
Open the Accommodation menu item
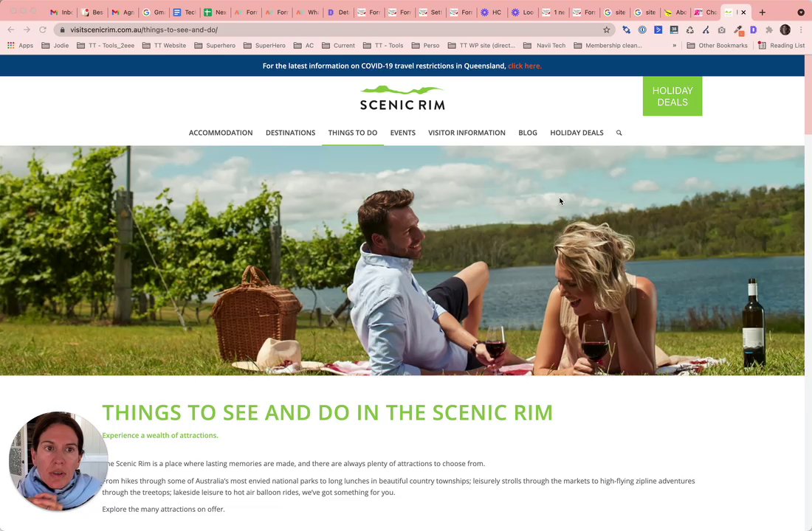[221, 133]
